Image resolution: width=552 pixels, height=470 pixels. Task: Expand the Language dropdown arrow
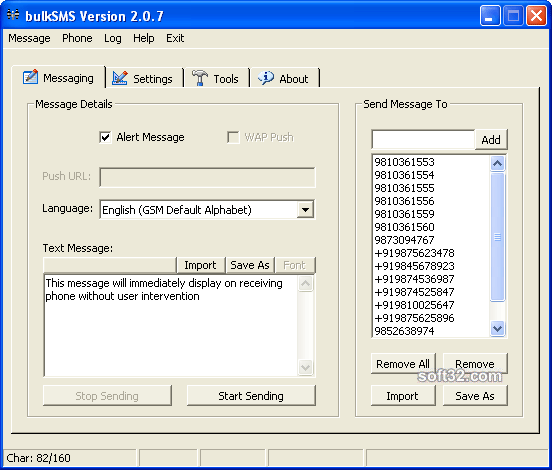[x=305, y=210]
